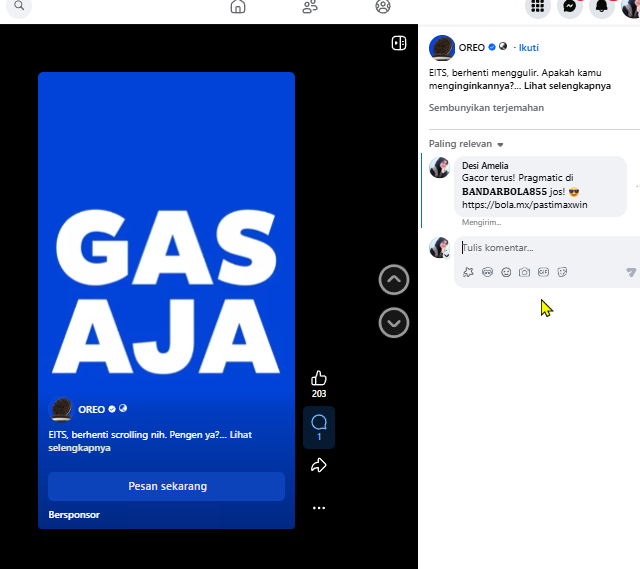Switch commenting identity via avatar beside input
Screen dimensions: 640x569
tap(439, 247)
